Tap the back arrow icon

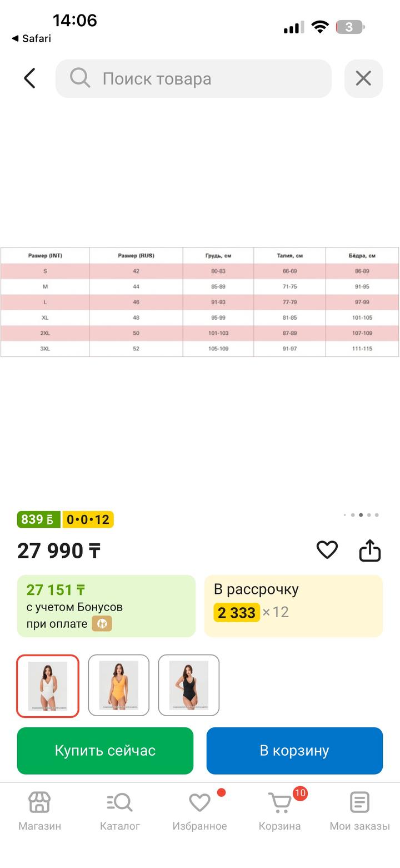coord(30,78)
